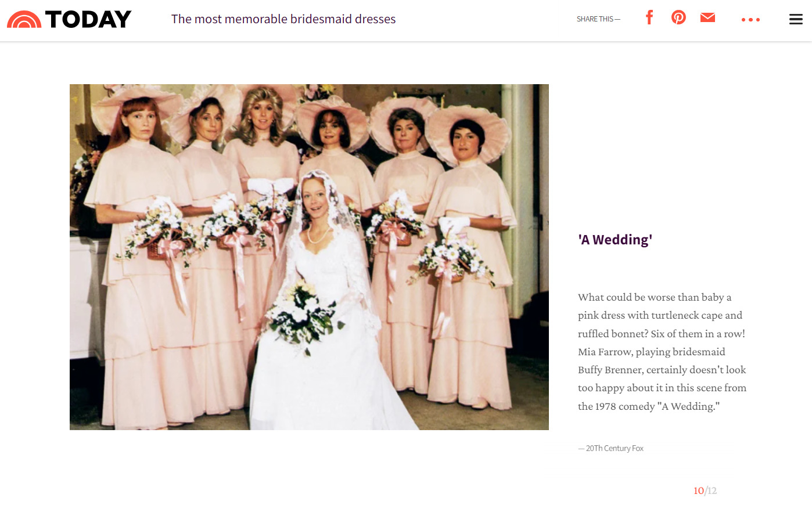Click the TODAY wordmark text
This screenshot has width=812, height=505.
pyautogui.click(x=88, y=19)
